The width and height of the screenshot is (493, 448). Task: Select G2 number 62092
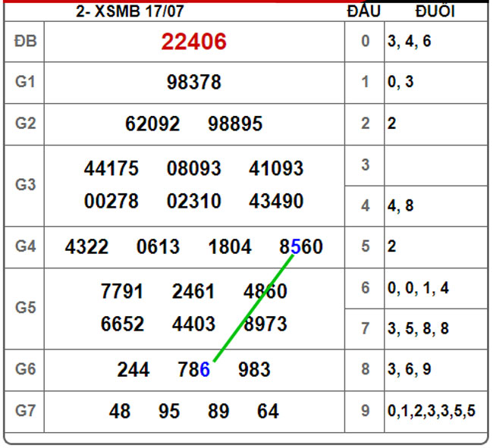(152, 124)
